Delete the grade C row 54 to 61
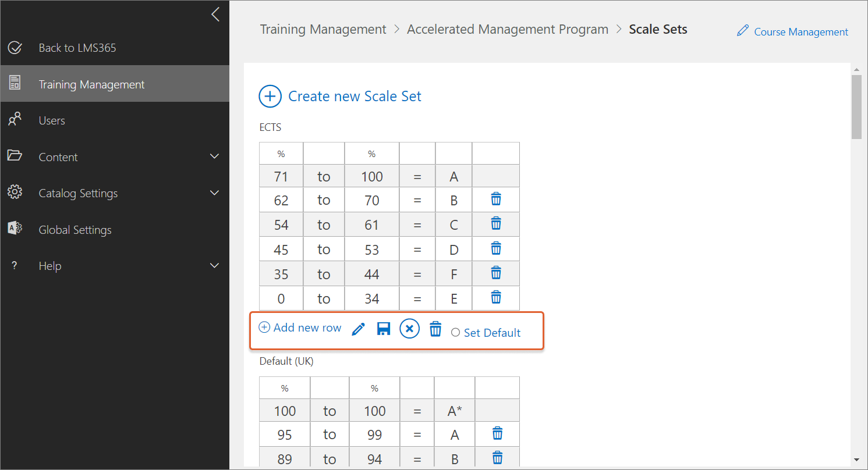This screenshot has width=868, height=470. pos(495,224)
